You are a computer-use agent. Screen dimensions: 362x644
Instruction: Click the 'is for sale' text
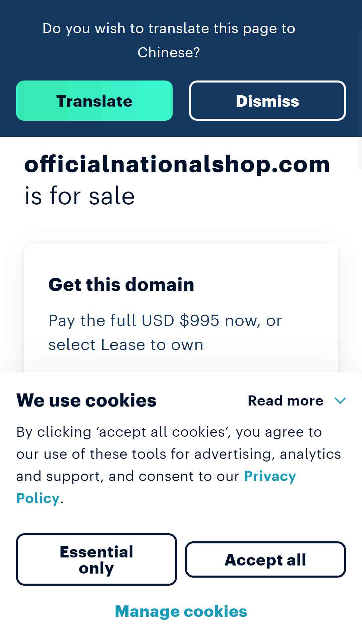coord(80,196)
